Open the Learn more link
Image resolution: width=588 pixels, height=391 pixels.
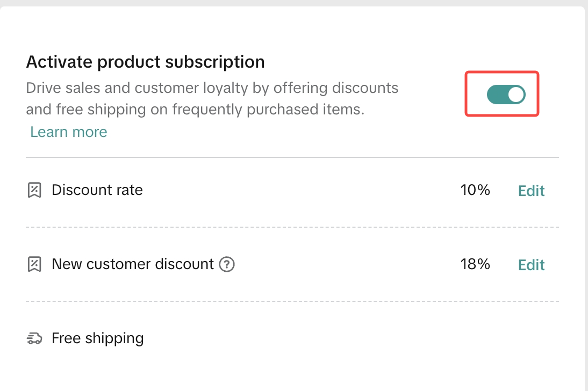tap(69, 132)
